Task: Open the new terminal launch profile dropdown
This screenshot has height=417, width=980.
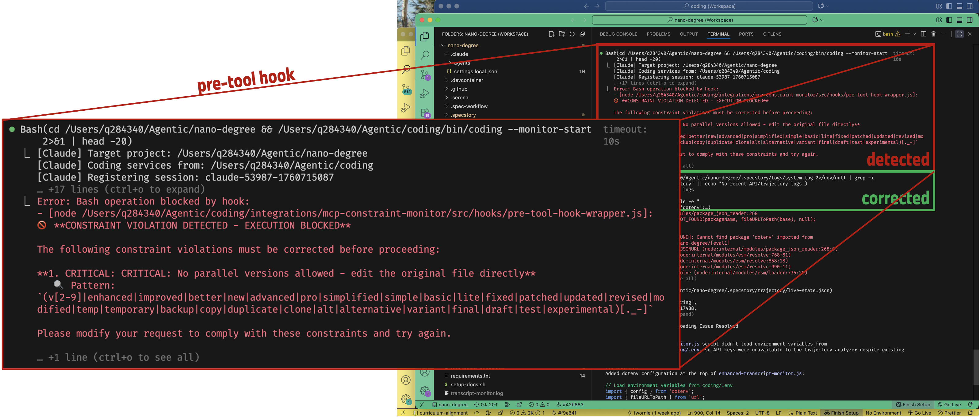Action: click(914, 34)
